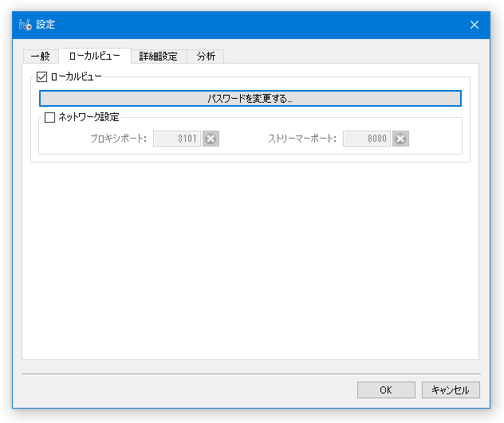The width and height of the screenshot is (504, 423).
Task: Click the キャンセル button
Action: (x=451, y=390)
